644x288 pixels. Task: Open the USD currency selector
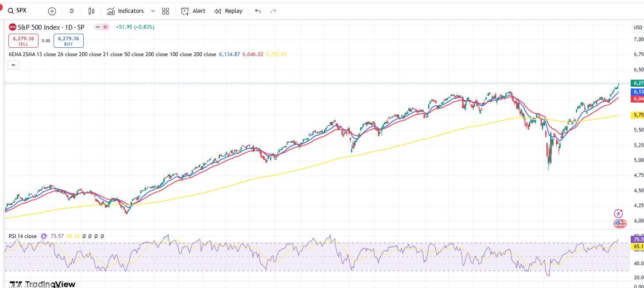[637, 28]
